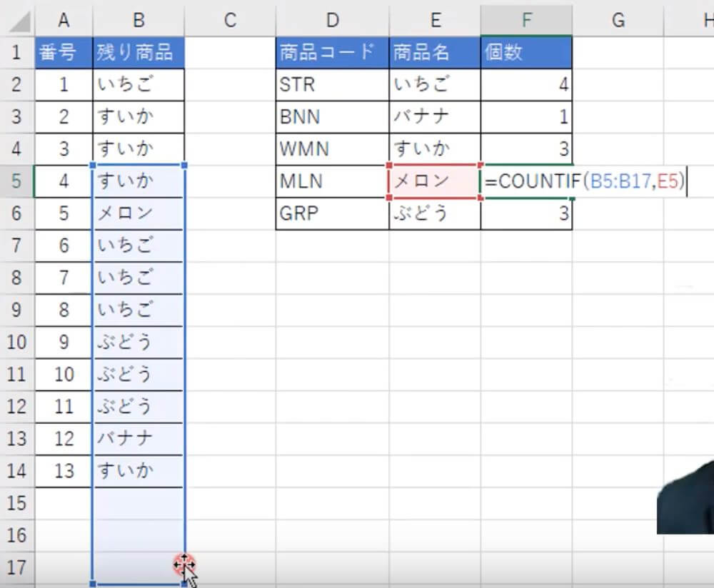Select the STR product code cell
Image resolution: width=714 pixels, height=588 pixels.
tap(333, 85)
